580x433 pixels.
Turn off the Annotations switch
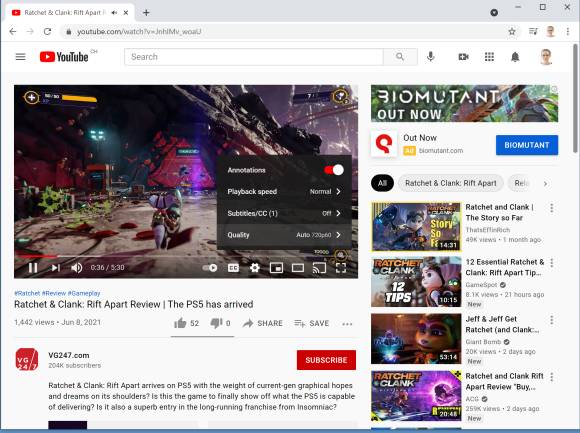coord(334,170)
